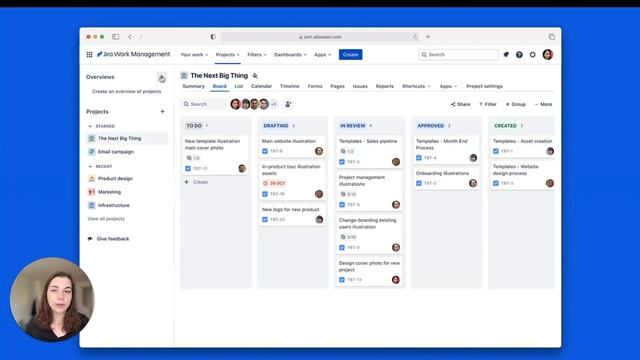Click the board Search field

(x=204, y=104)
